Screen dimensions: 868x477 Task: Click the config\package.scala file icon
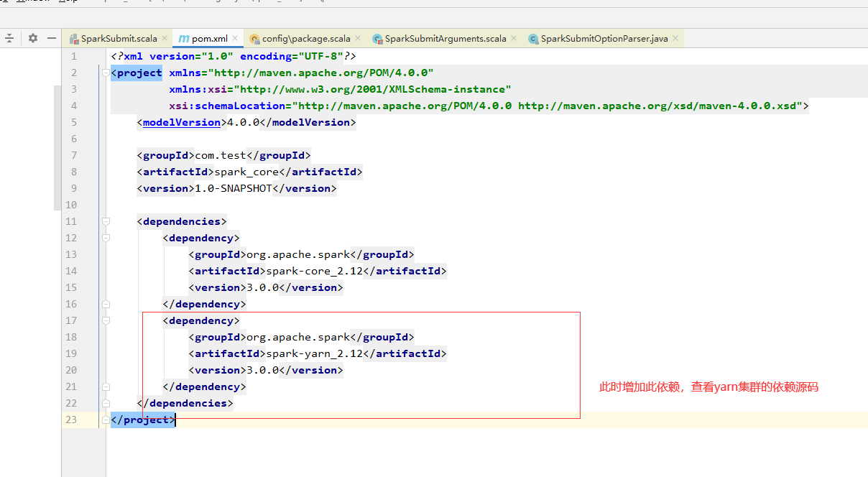[x=254, y=39]
